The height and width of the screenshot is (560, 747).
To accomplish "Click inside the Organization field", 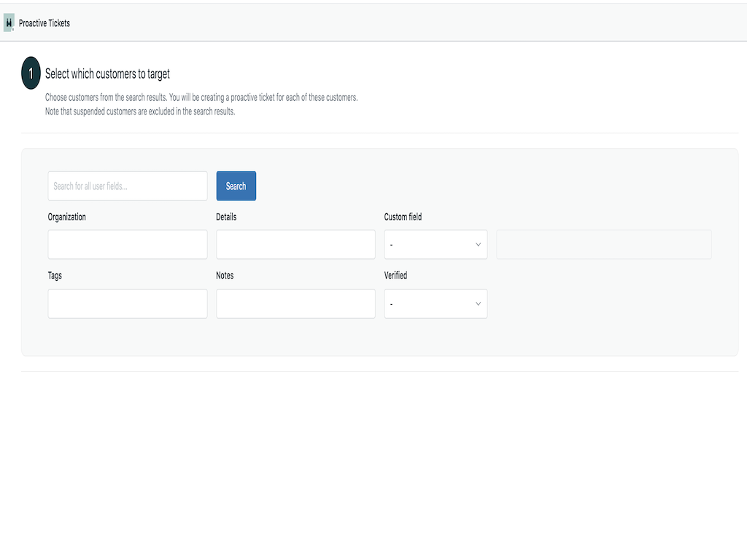I will 127,244.
